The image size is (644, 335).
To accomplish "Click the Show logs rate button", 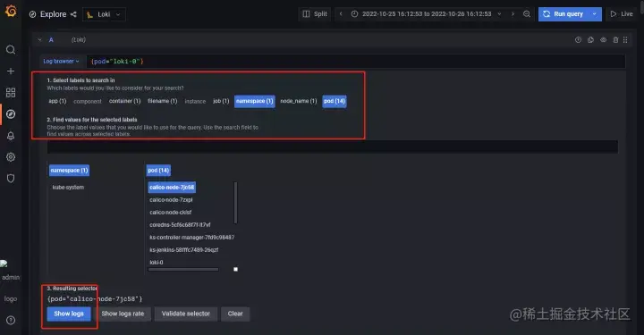I will point(123,314).
